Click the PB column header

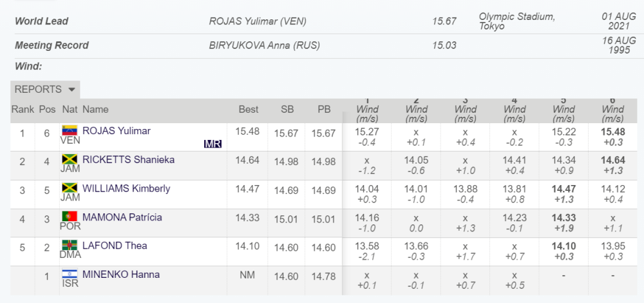click(x=324, y=110)
